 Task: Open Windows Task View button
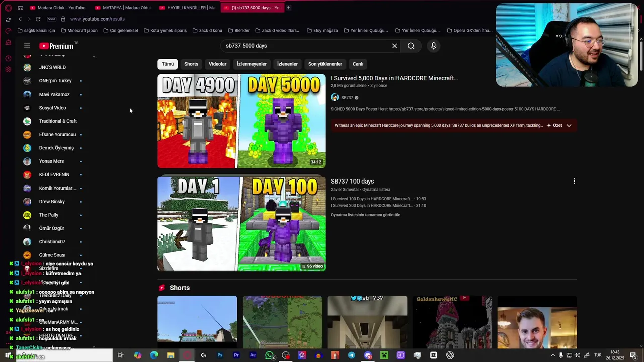point(121,355)
